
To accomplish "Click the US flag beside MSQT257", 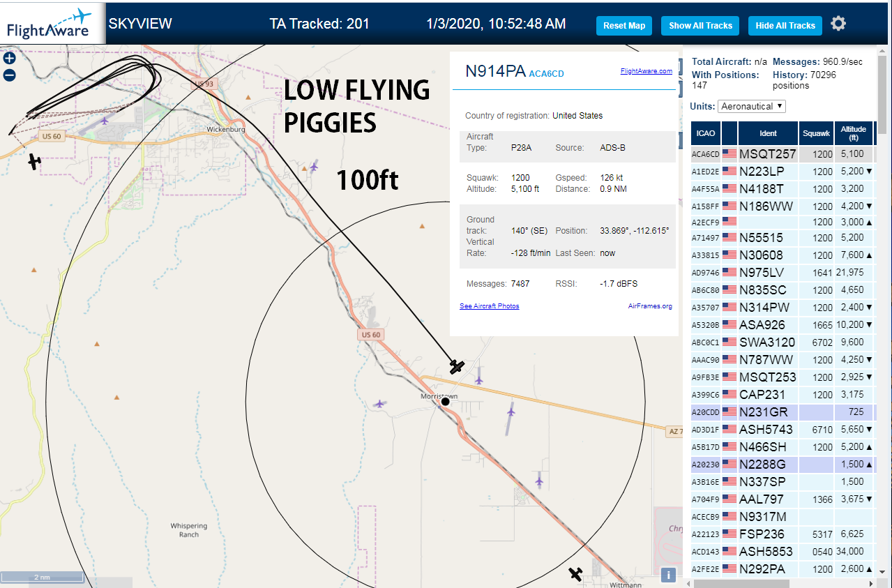I will [730, 153].
